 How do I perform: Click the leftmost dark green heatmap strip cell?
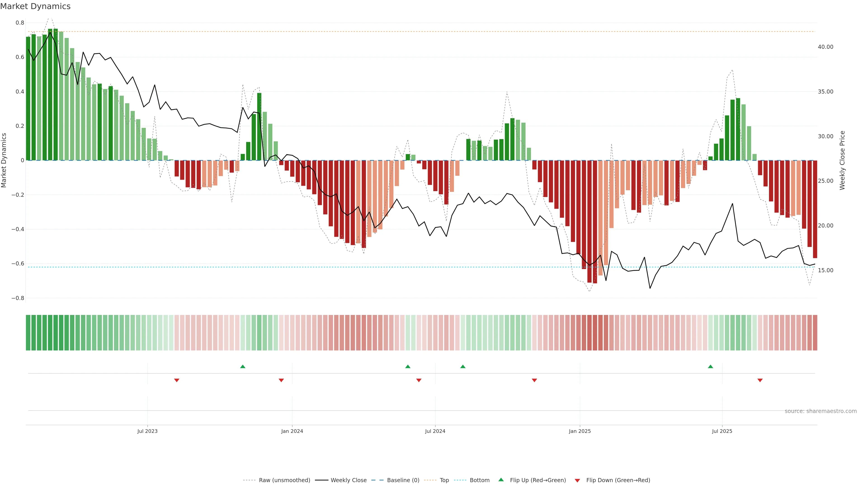[28, 333]
